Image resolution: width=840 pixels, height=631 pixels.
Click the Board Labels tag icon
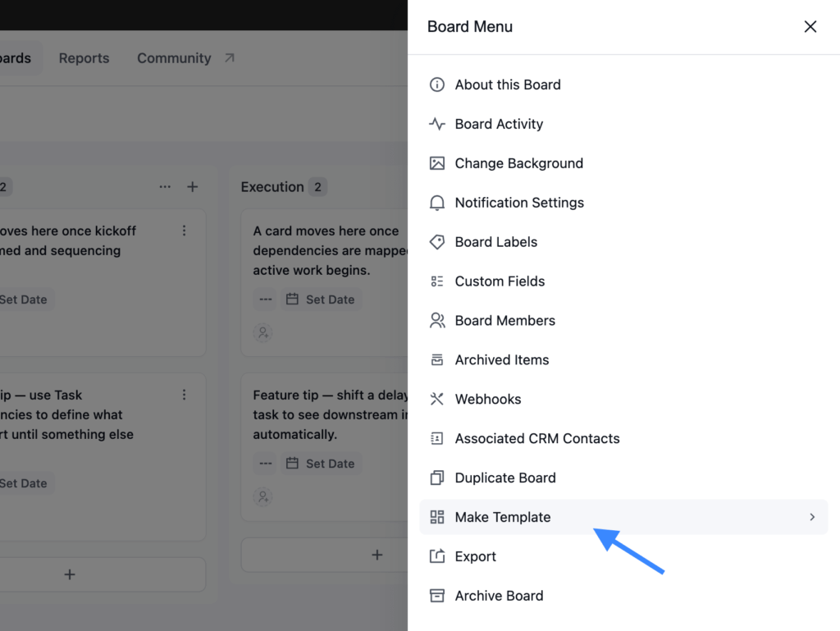pos(436,242)
